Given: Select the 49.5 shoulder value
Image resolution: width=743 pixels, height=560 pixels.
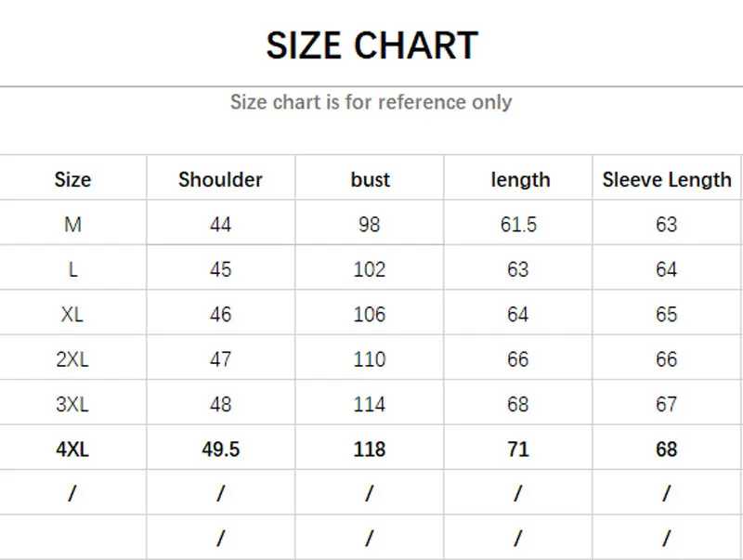Looking at the screenshot, I should (220, 449).
